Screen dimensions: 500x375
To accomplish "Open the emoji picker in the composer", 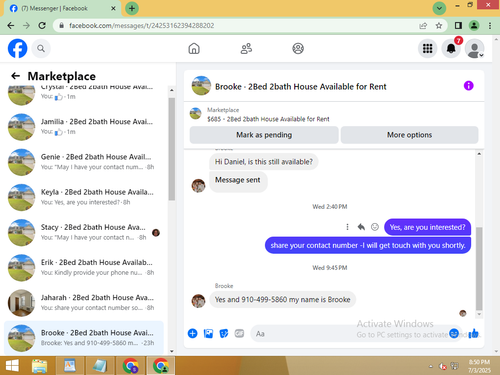I will click(x=454, y=333).
